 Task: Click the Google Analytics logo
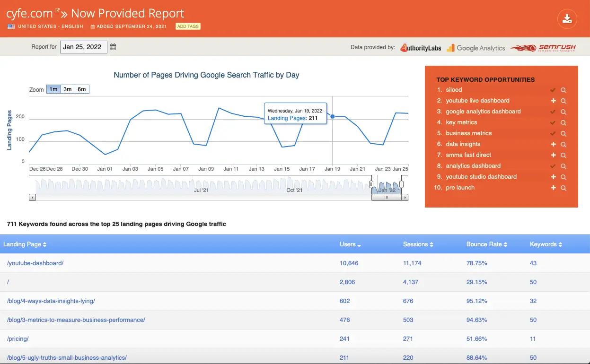pos(476,48)
